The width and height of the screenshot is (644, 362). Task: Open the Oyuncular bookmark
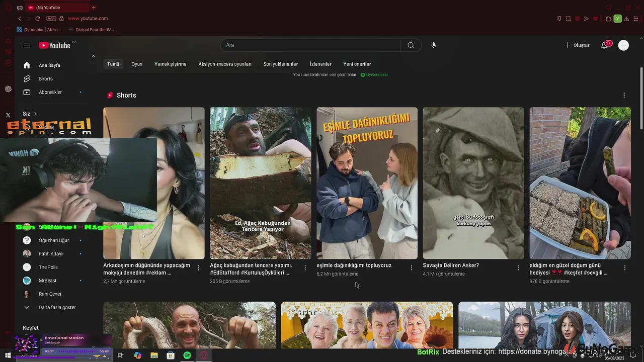coord(39,30)
